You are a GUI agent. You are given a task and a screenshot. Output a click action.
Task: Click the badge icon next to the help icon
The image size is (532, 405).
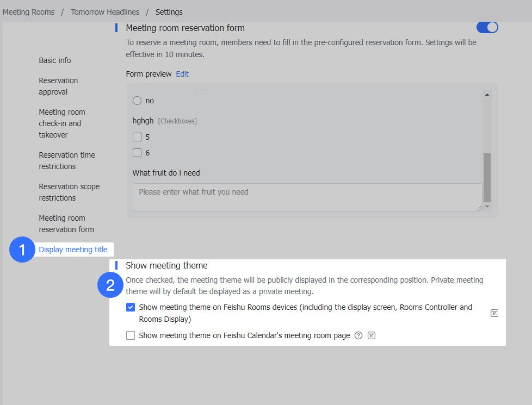pos(372,335)
